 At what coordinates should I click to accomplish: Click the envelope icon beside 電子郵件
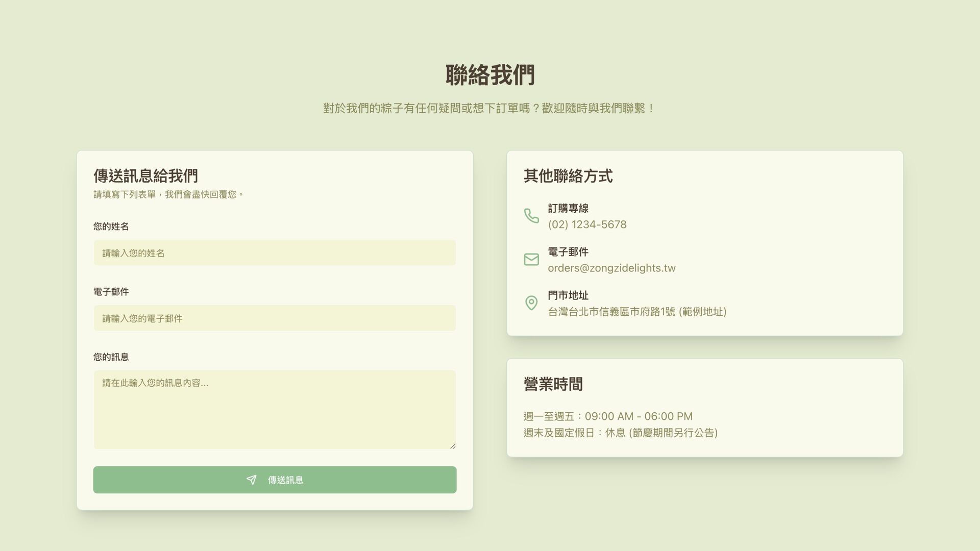pyautogui.click(x=531, y=260)
